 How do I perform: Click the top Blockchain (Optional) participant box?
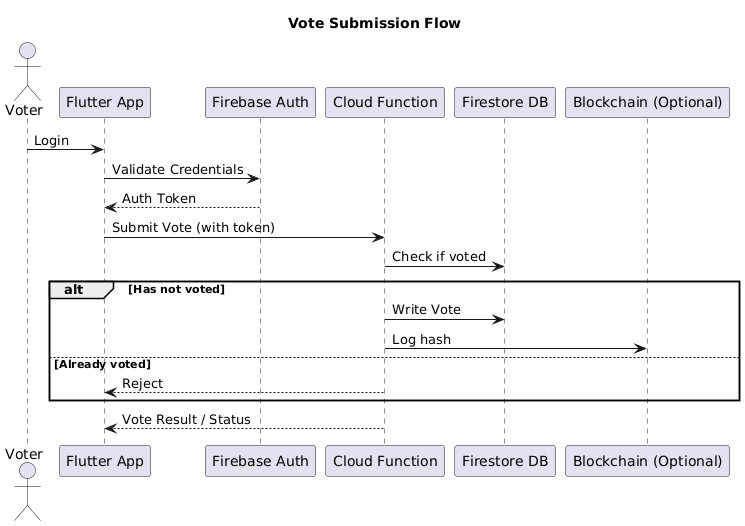647,102
